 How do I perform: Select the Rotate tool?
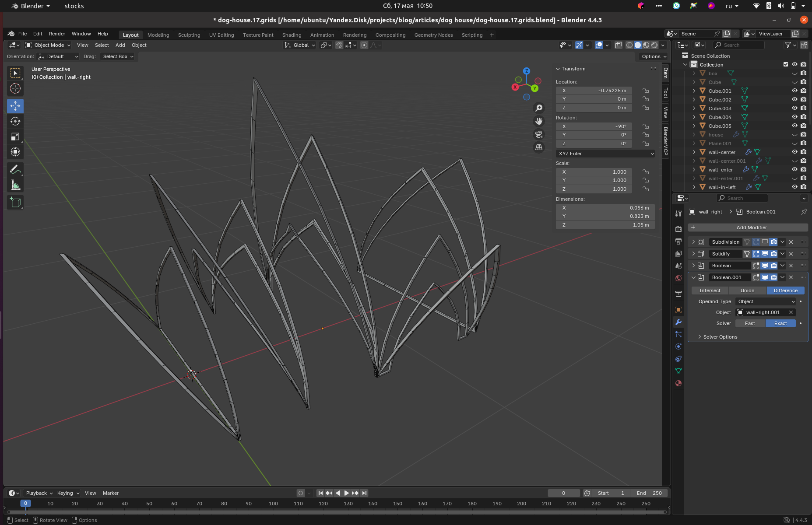(15, 121)
